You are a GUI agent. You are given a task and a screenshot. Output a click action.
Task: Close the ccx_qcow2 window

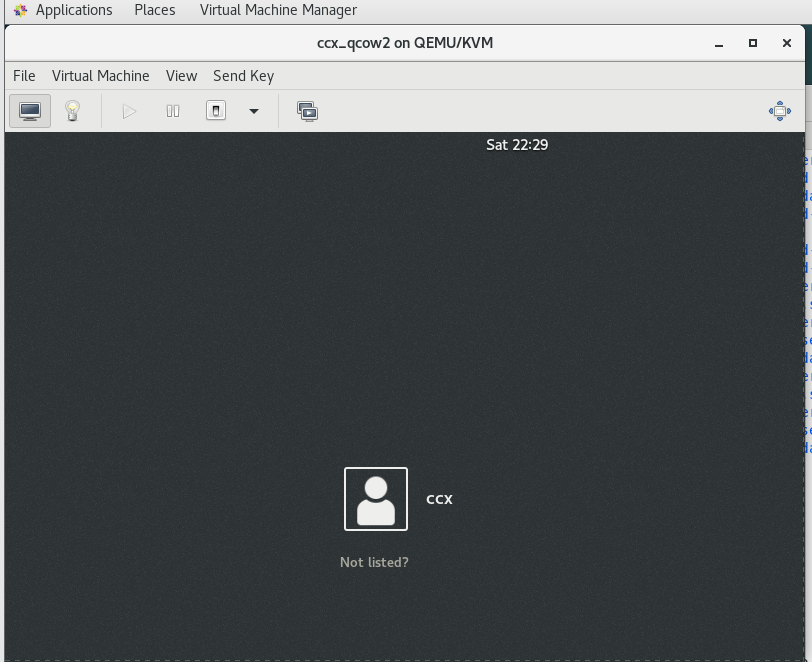point(787,43)
